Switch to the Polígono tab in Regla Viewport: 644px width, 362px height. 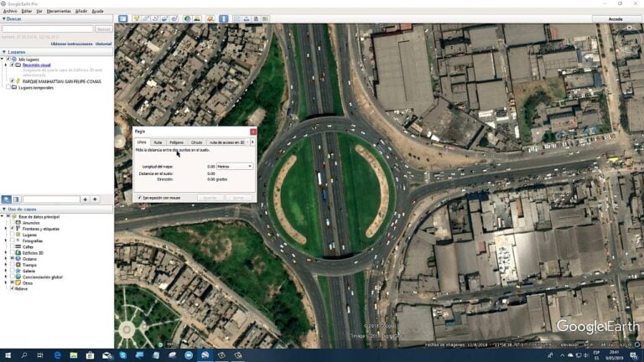pyautogui.click(x=177, y=142)
